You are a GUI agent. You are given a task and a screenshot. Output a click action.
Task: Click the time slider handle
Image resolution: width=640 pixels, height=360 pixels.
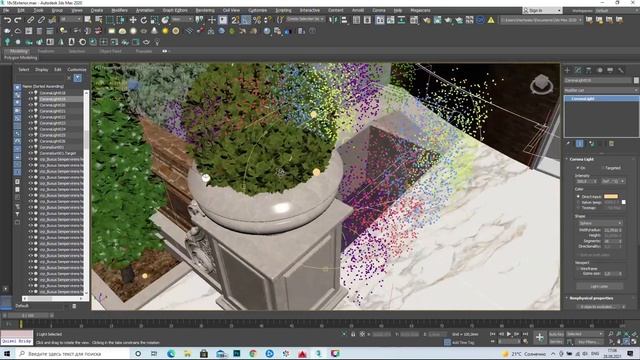28,316
